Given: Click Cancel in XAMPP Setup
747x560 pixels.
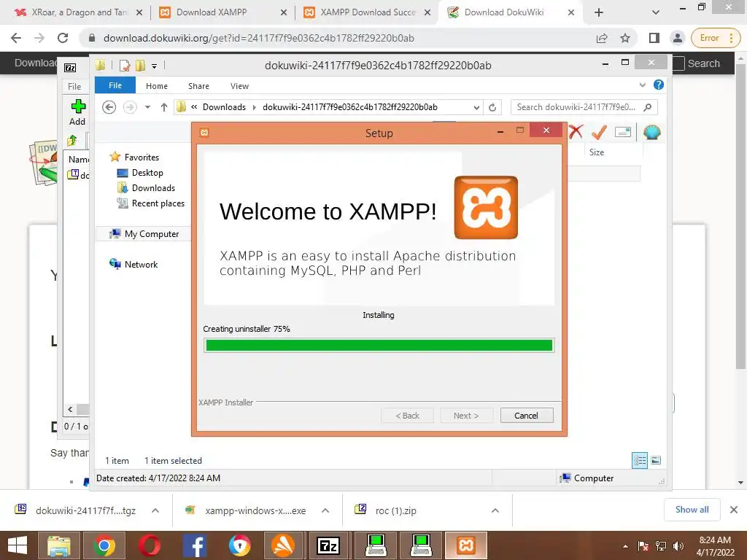Looking at the screenshot, I should [x=527, y=415].
